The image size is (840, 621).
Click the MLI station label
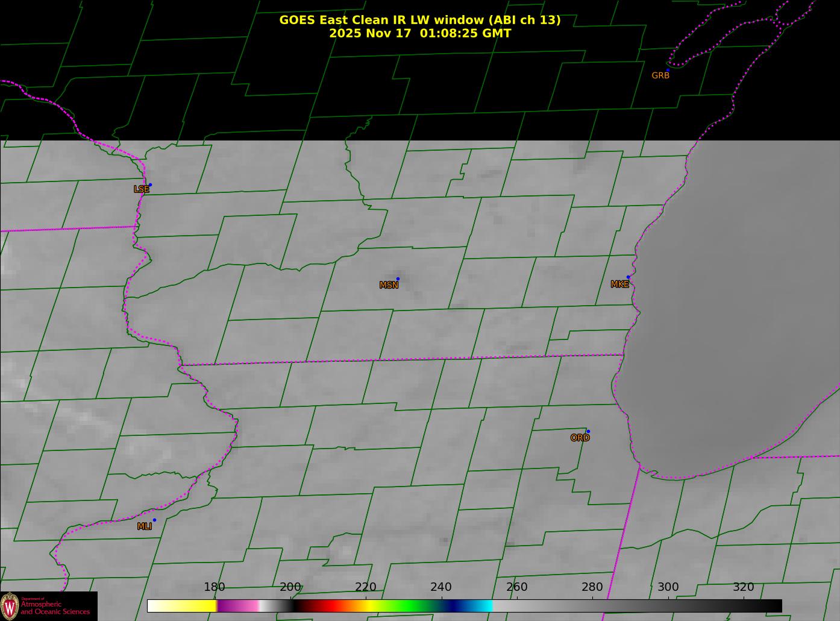(x=144, y=526)
